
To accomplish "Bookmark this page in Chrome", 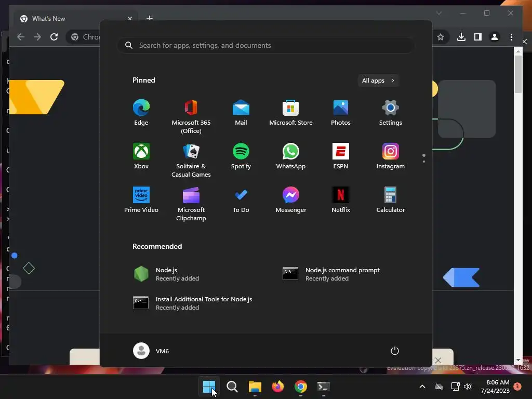I will tap(441, 37).
